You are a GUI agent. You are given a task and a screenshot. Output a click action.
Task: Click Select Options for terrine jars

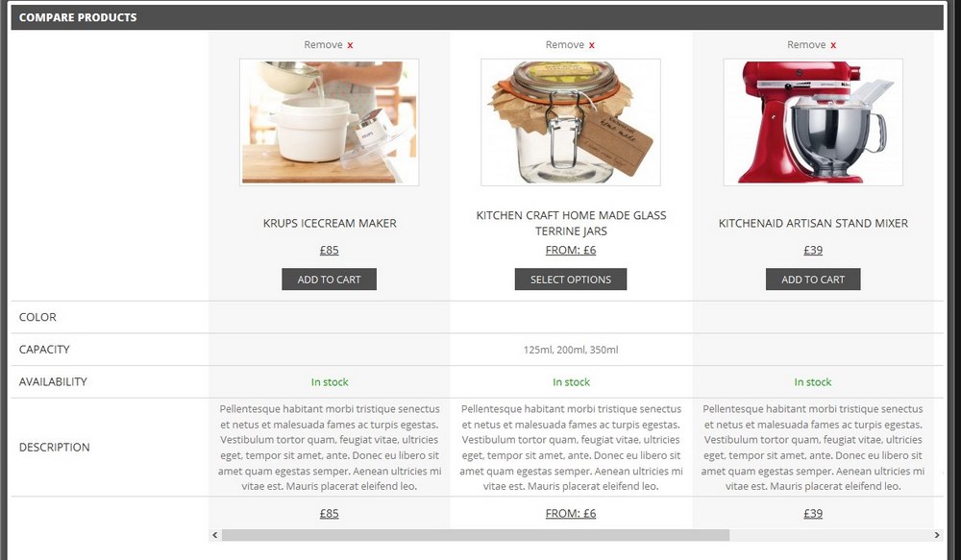pyautogui.click(x=571, y=280)
